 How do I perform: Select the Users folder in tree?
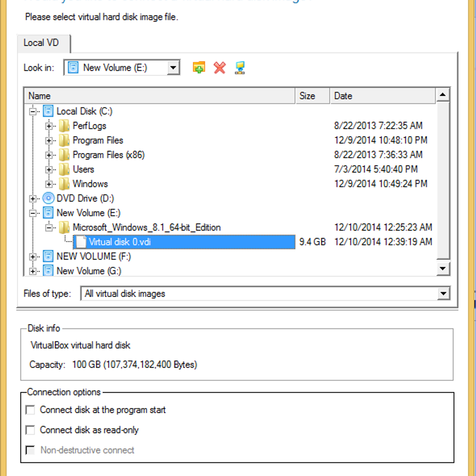[84, 169]
